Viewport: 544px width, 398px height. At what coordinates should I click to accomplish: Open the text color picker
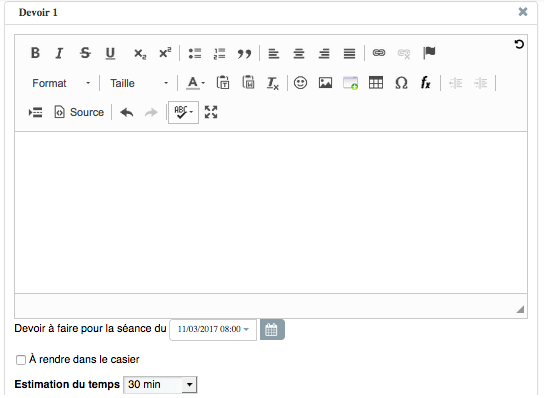pyautogui.click(x=195, y=83)
